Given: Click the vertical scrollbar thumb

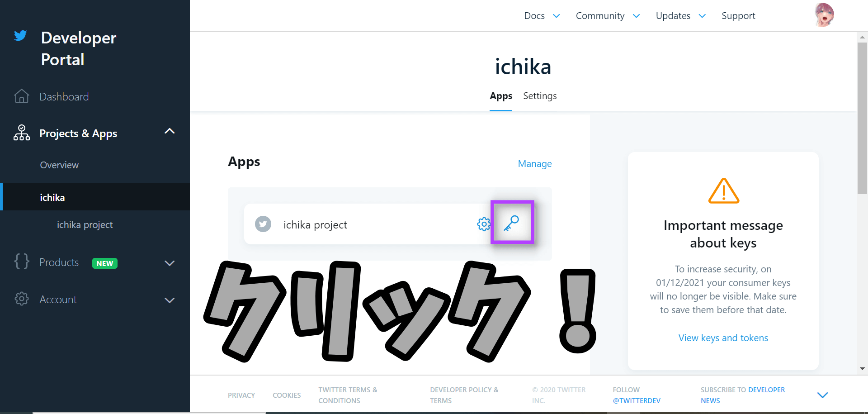Looking at the screenshot, I should click(x=862, y=119).
